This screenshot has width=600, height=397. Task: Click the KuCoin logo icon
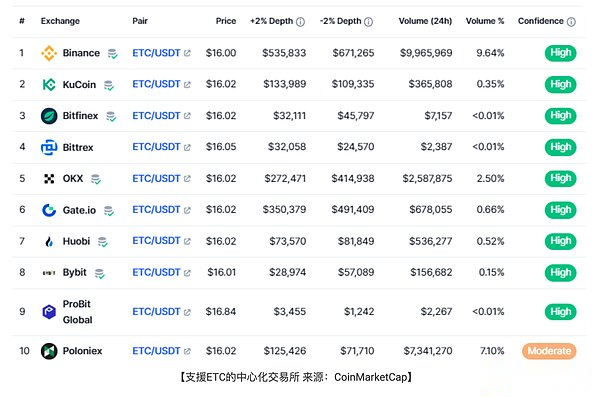49,84
